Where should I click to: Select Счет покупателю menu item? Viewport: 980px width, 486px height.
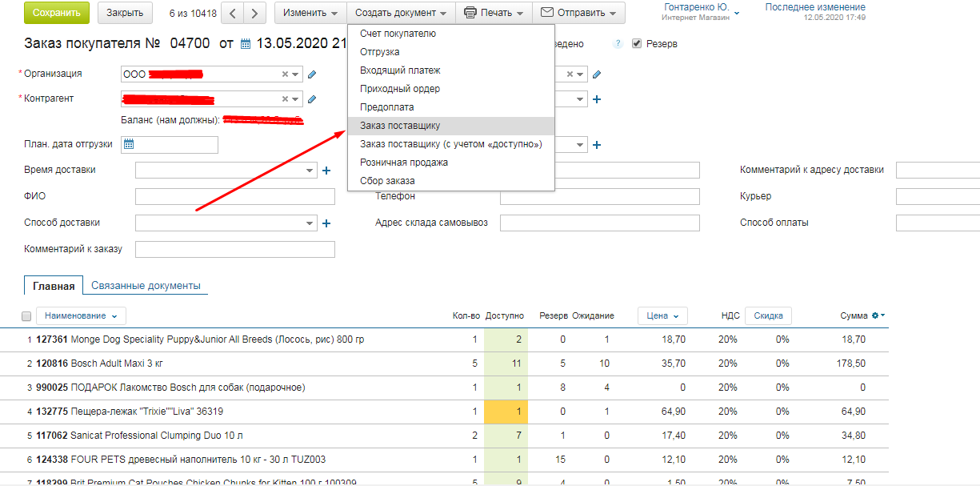coord(450,34)
